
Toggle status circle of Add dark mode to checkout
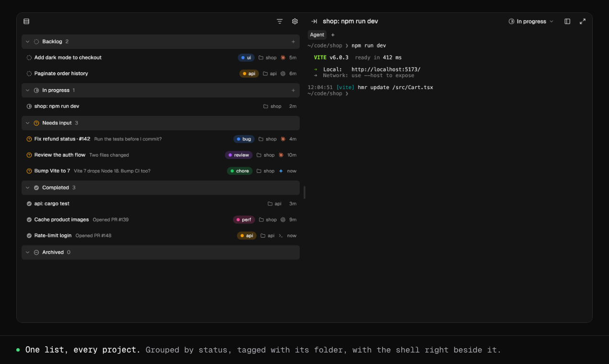coord(29,58)
